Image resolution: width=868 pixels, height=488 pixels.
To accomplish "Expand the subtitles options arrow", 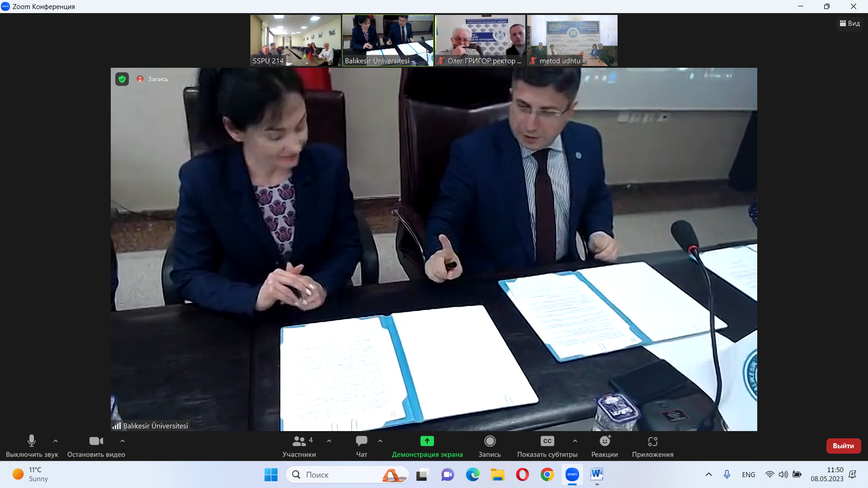I will click(x=575, y=441).
